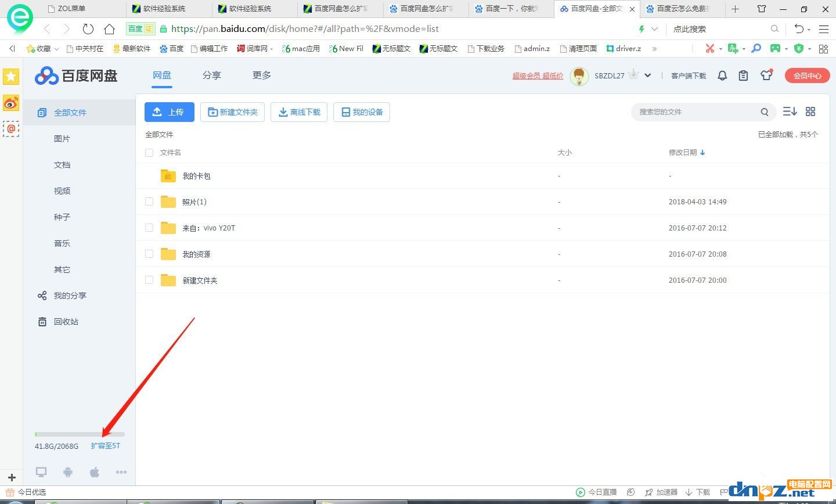Open the 会员中心 button
This screenshot has height=504, width=836.
[x=807, y=75]
